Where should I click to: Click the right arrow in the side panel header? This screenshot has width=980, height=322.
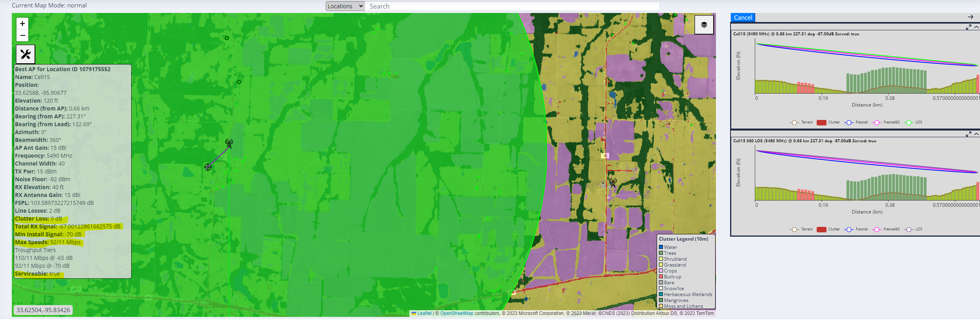coord(970,17)
